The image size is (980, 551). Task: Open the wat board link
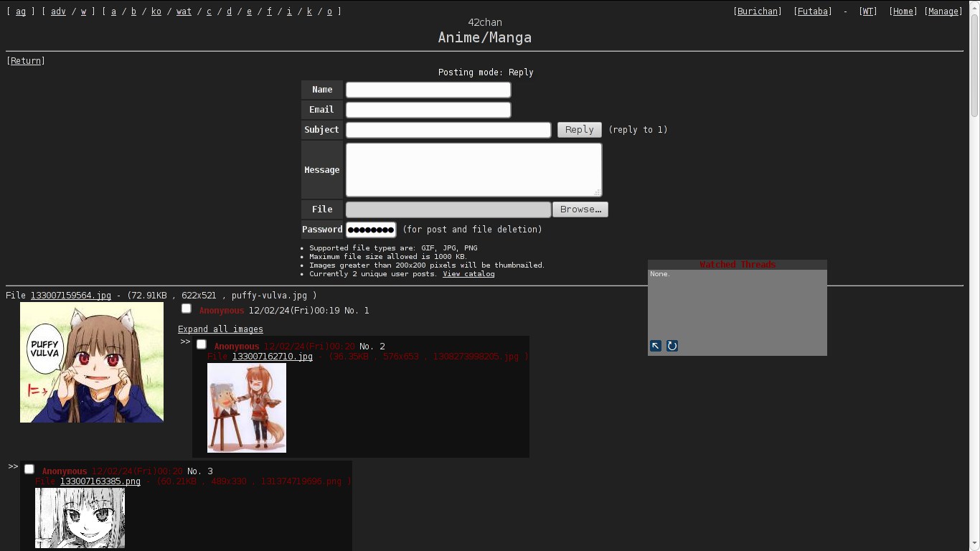pos(184,11)
